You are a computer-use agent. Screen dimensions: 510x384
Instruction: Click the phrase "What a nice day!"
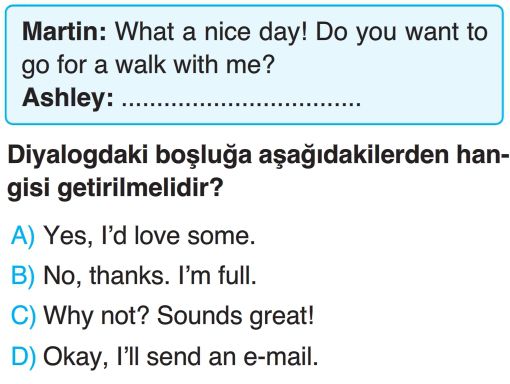coord(211,32)
